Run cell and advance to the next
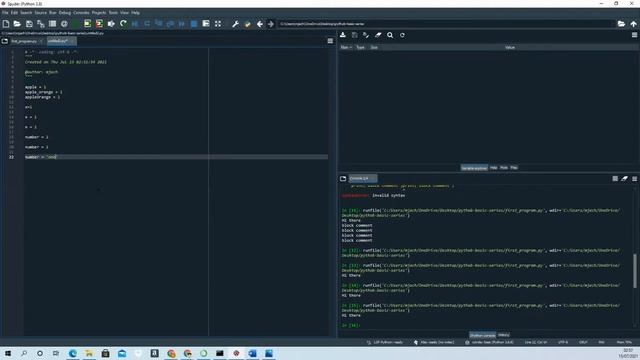Image resolution: width=640 pixels, height=360 pixels. point(99,24)
